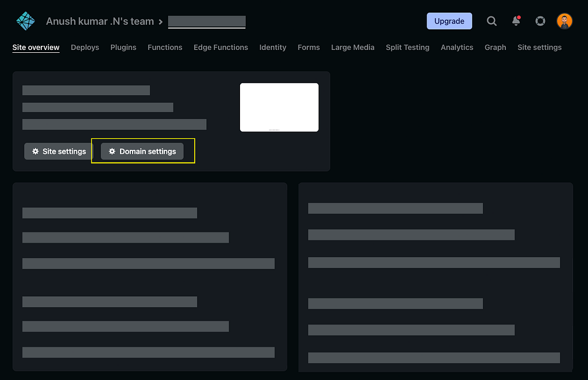Open the support lifebuoy icon

click(x=540, y=21)
